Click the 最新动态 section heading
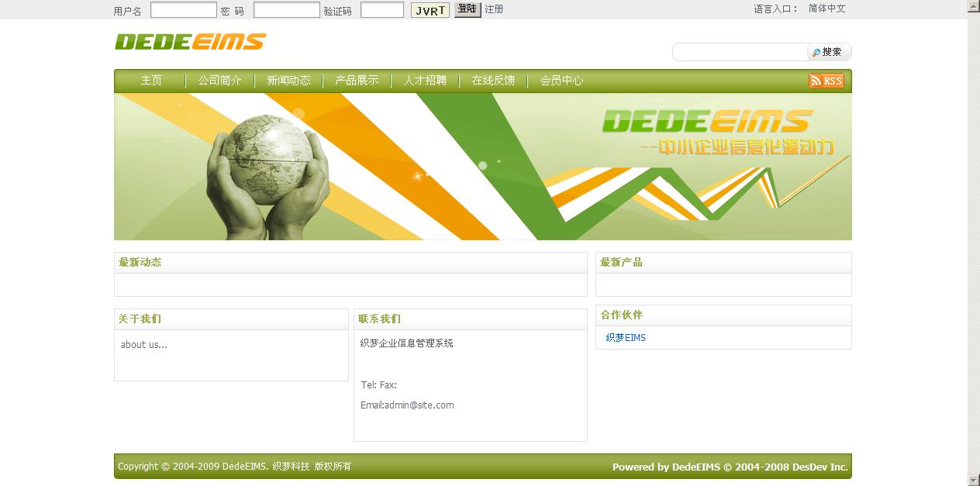Image resolution: width=980 pixels, height=486 pixels. (140, 263)
